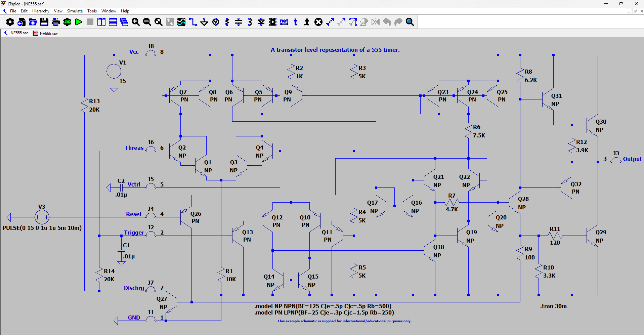Select the V1 voltage source symbol
Screen dimensions: 644x335
(114, 71)
